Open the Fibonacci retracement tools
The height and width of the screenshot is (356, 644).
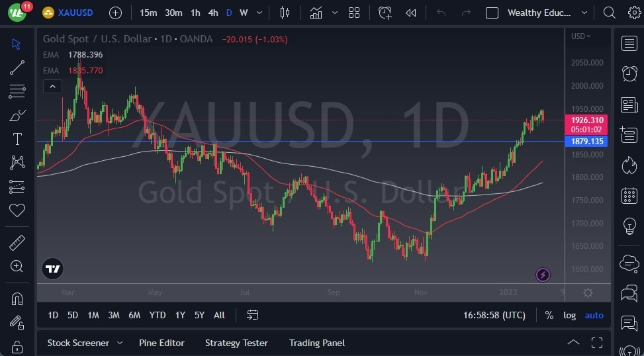tap(17, 91)
